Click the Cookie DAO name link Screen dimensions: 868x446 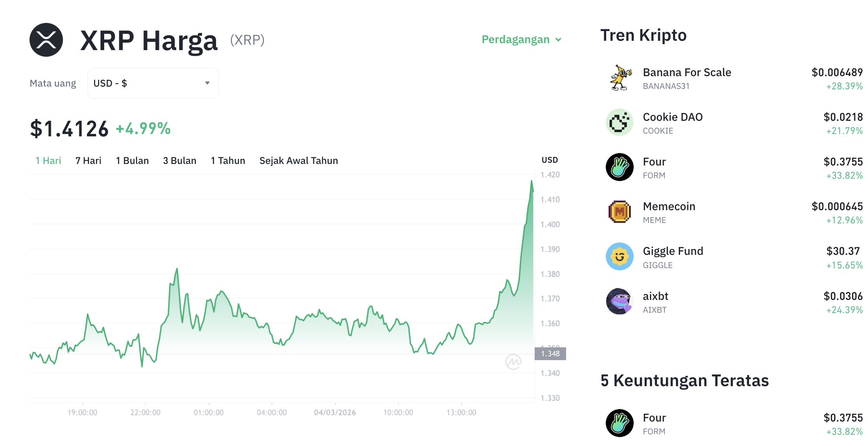coord(673,117)
